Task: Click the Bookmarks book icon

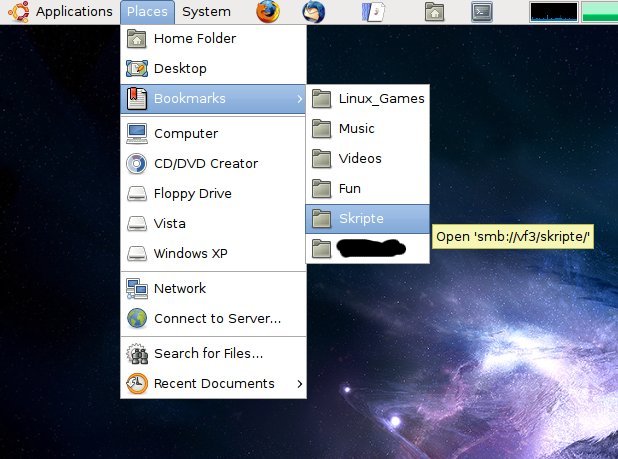Action: (x=137, y=98)
